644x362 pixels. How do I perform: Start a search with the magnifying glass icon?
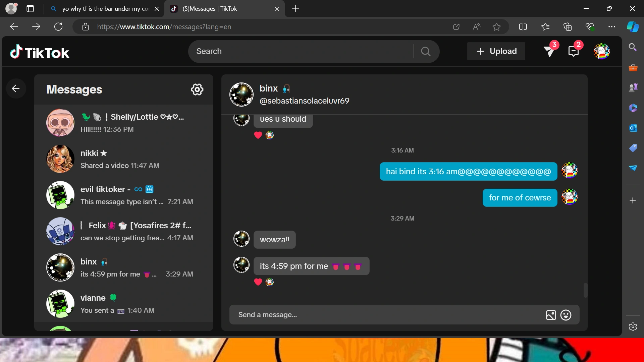pos(425,51)
